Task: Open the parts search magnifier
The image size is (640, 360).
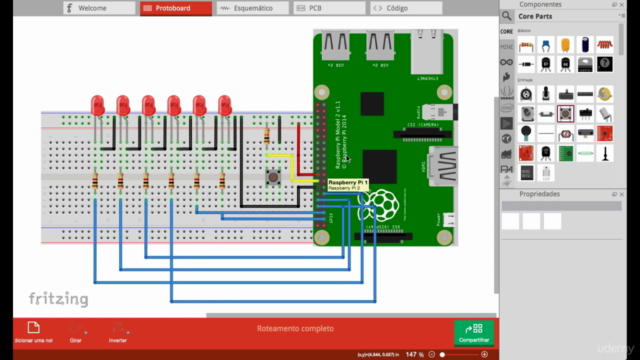Action: tap(507, 16)
